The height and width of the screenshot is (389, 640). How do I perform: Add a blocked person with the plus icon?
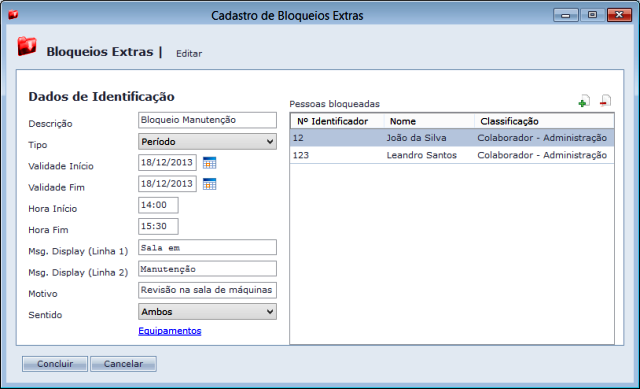pyautogui.click(x=584, y=101)
